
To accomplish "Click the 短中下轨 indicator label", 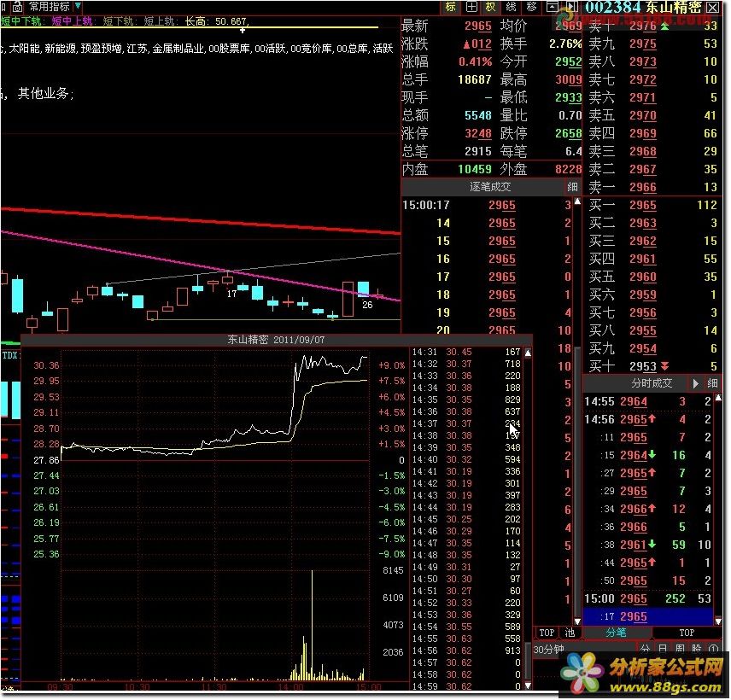I will (22, 21).
